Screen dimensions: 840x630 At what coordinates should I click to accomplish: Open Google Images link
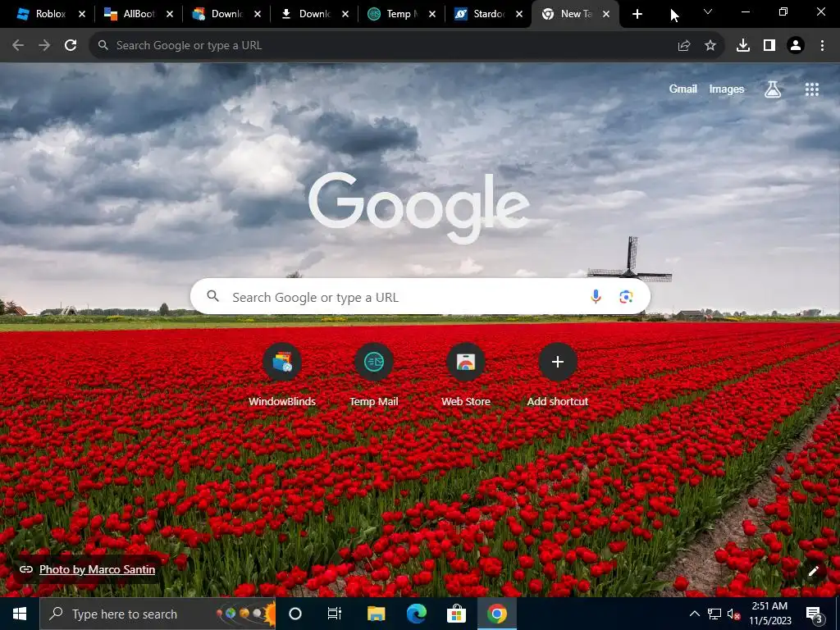coord(727,89)
